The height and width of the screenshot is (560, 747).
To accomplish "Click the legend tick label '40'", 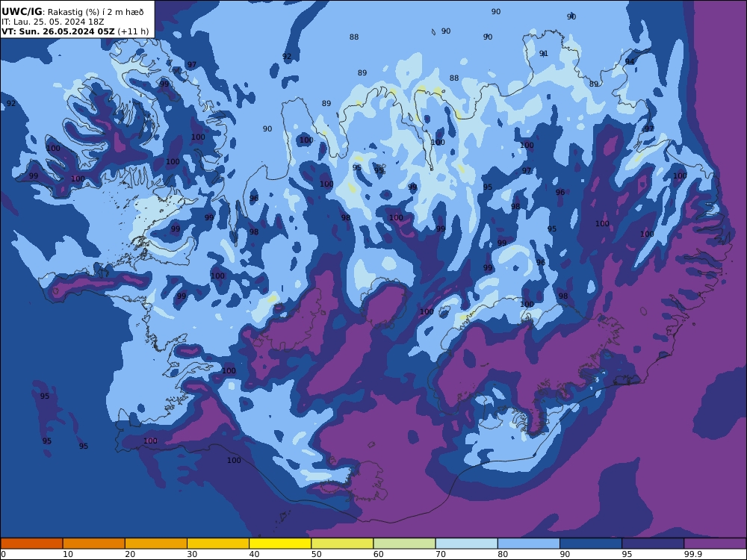I will (255, 554).
